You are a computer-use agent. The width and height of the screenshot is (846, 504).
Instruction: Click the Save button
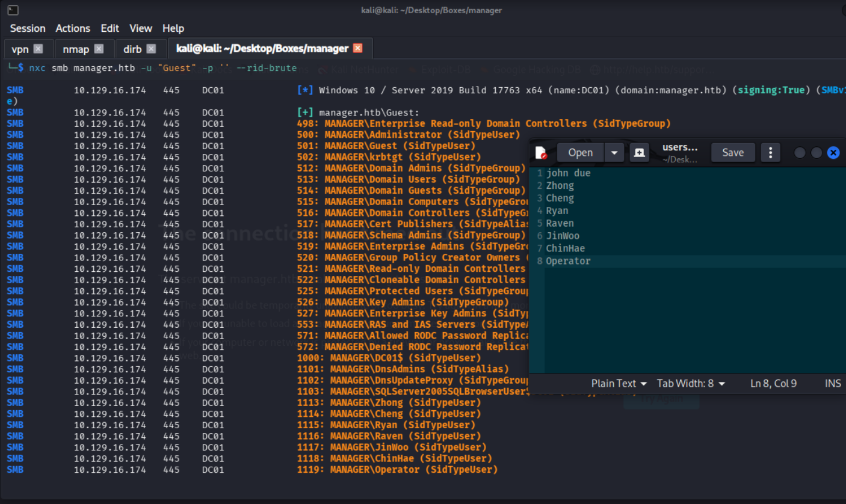pyautogui.click(x=732, y=153)
